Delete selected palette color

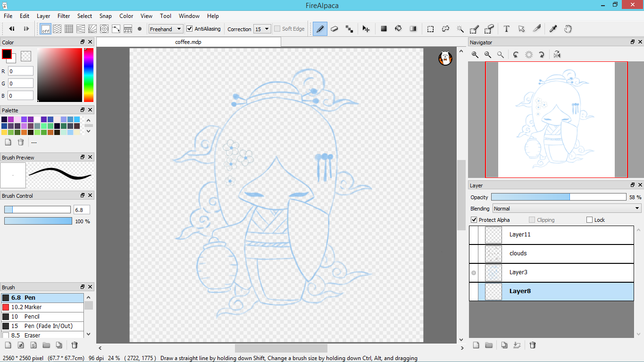(x=20, y=142)
